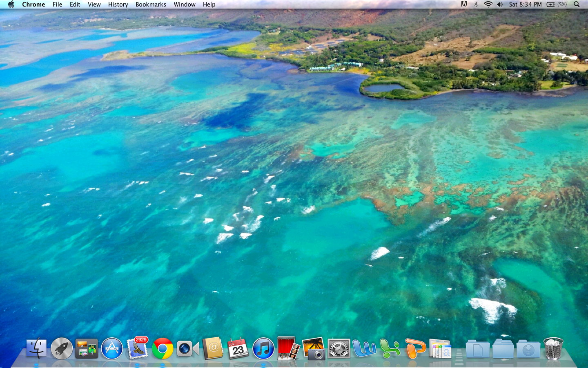Open the Trash in the Dock
This screenshot has height=368, width=588.
click(x=553, y=348)
